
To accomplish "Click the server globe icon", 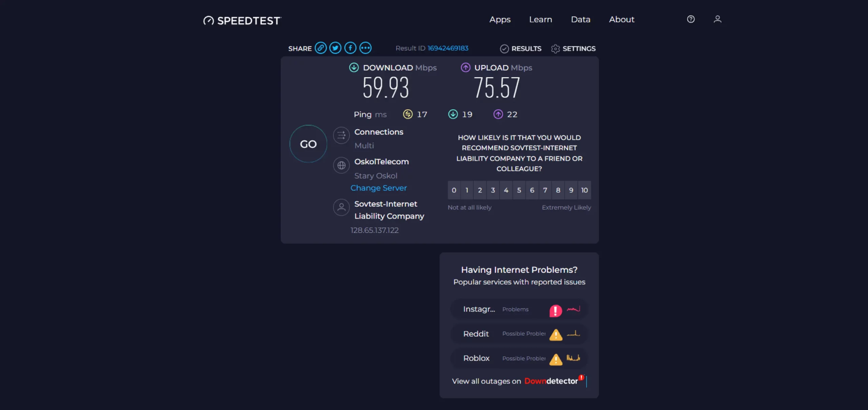I will [341, 165].
